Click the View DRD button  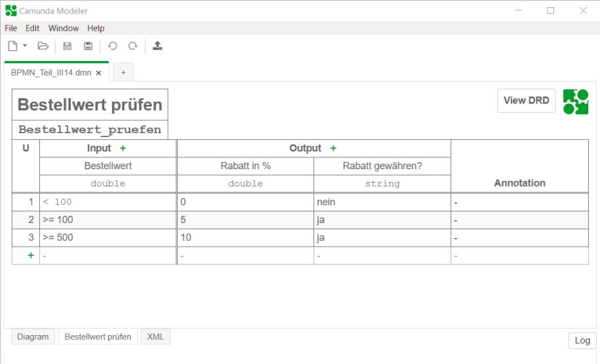coord(526,100)
